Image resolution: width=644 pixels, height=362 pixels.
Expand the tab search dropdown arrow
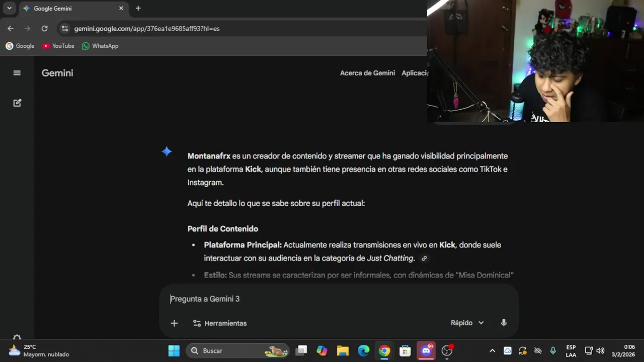9,8
